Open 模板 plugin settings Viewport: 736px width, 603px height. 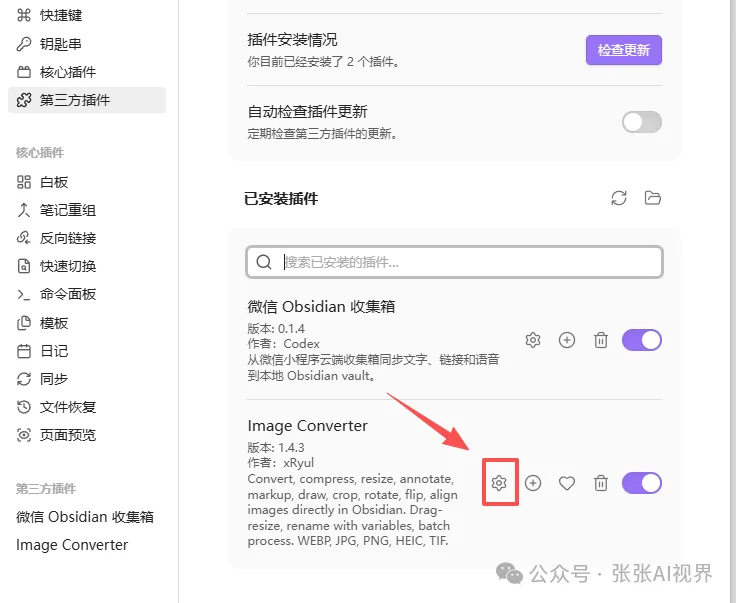pyautogui.click(x=87, y=323)
